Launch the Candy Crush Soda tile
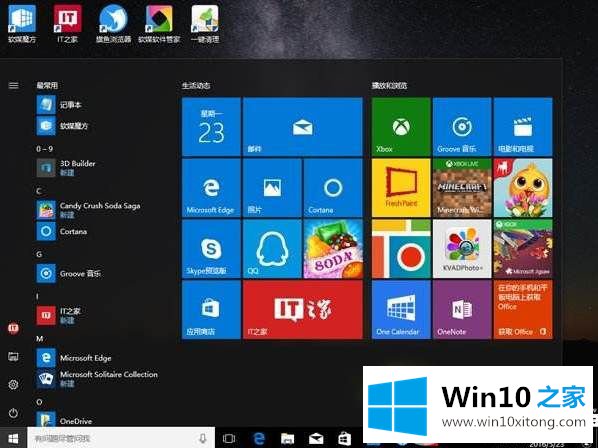Screen dimensions: 598x448 click(x=333, y=249)
